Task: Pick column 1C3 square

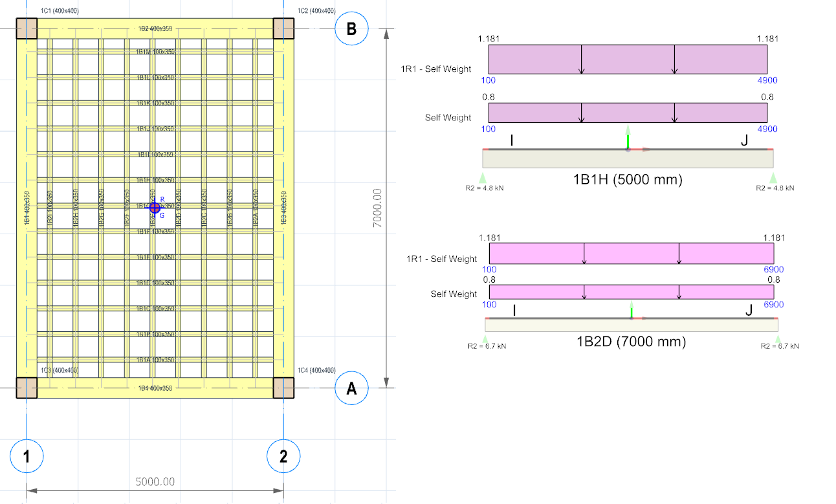Action: [x=27, y=388]
